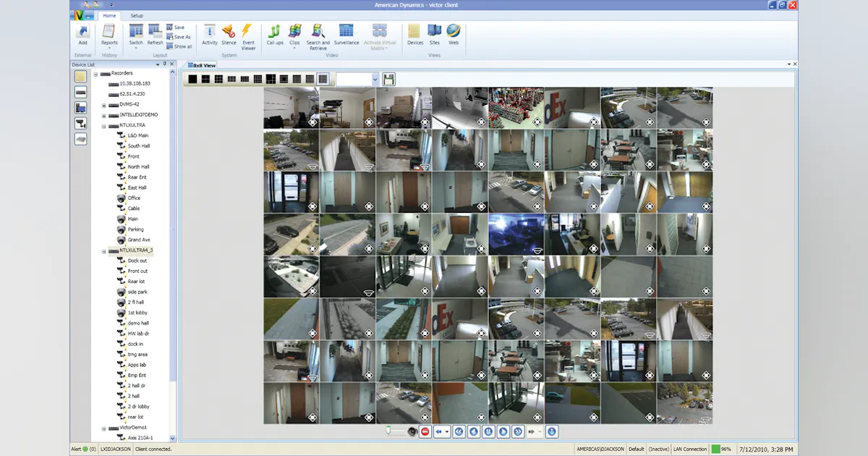Select the Grand Ave dome camera
Image resolution: width=868 pixels, height=456 pixels.
point(139,240)
